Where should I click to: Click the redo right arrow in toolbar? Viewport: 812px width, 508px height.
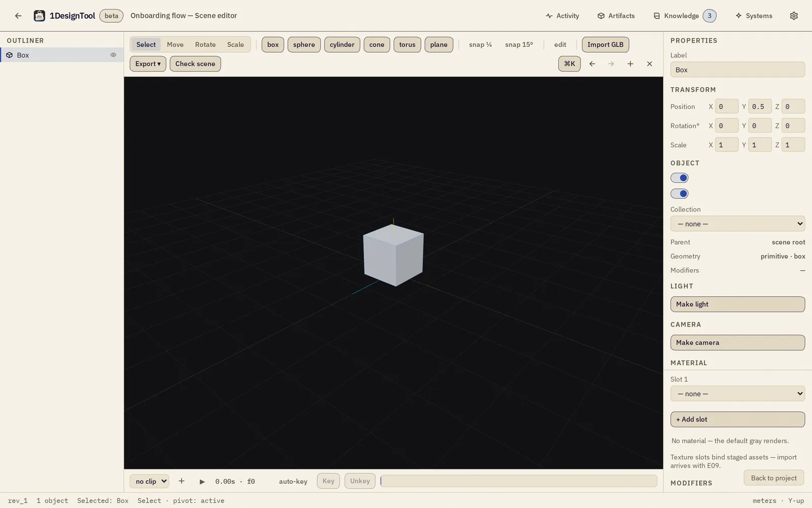pyautogui.click(x=611, y=63)
